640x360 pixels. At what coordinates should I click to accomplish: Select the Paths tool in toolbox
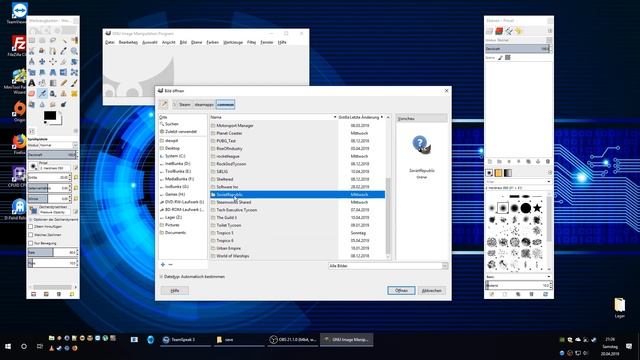tap(53, 51)
